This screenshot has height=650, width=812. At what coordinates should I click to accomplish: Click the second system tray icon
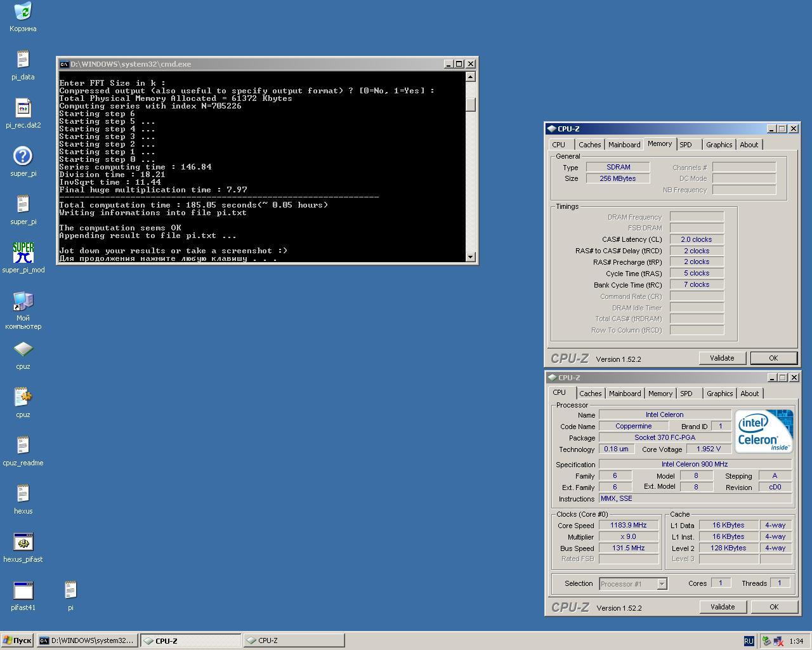tap(778, 641)
